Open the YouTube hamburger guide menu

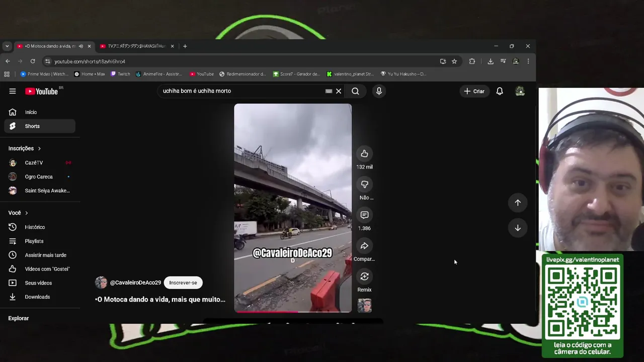coord(13,91)
